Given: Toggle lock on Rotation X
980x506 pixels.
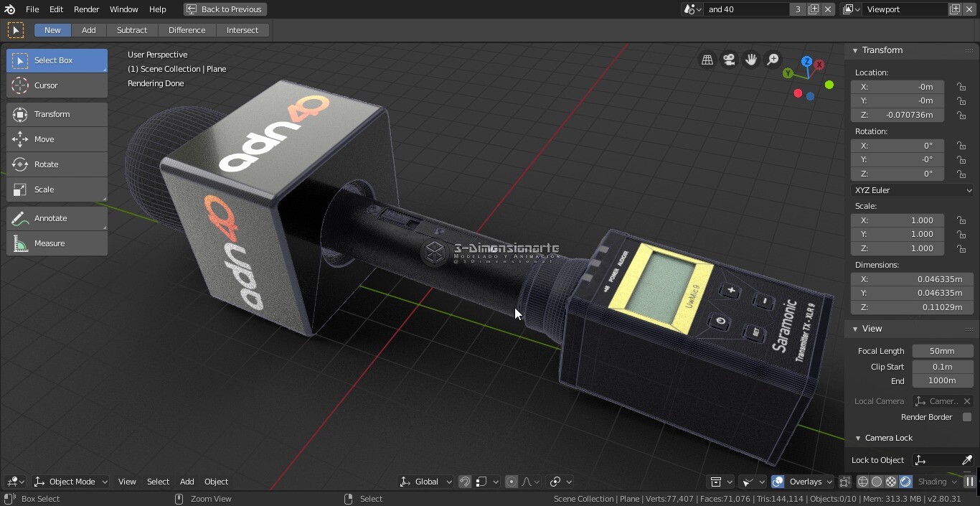Looking at the screenshot, I should tap(961, 146).
